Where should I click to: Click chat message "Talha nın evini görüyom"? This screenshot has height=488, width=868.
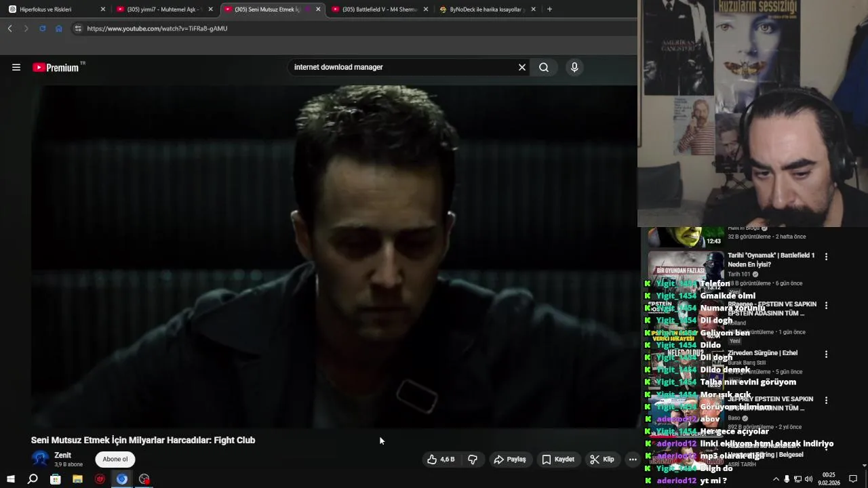748,382
